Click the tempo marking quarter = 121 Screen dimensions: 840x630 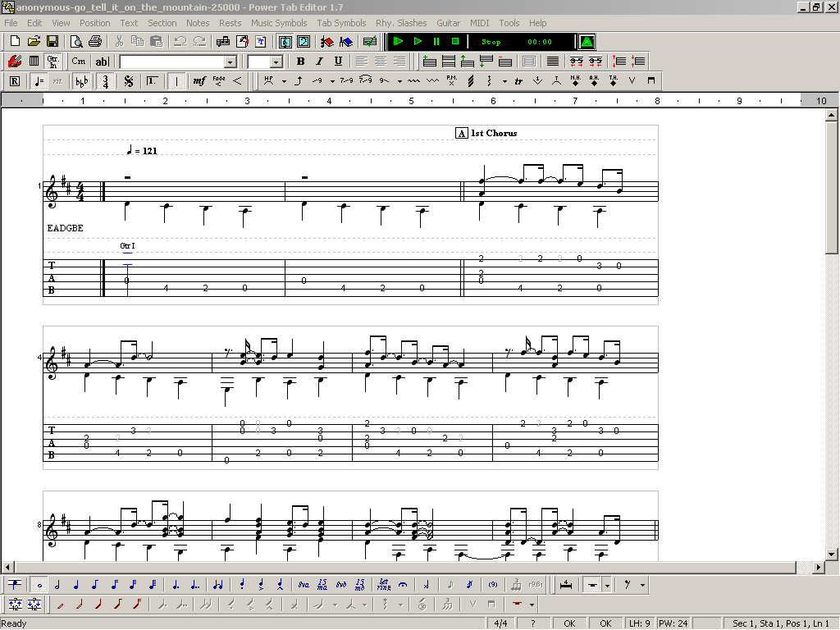142,150
